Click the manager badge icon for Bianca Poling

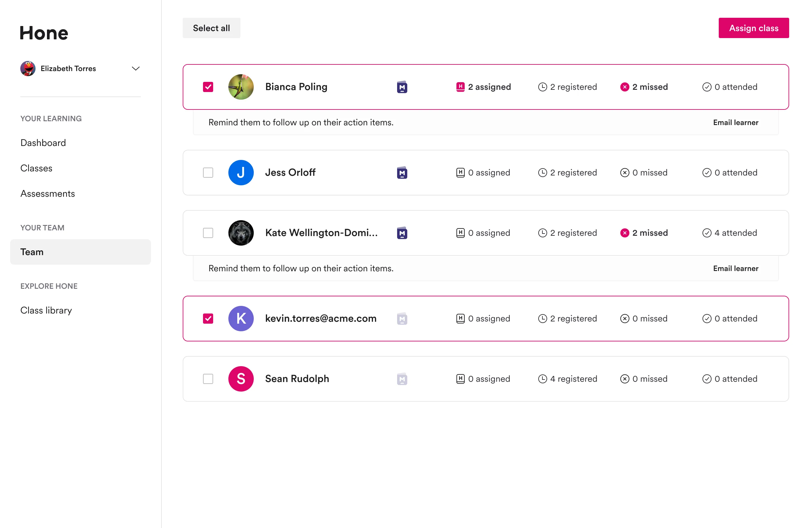coord(402,87)
